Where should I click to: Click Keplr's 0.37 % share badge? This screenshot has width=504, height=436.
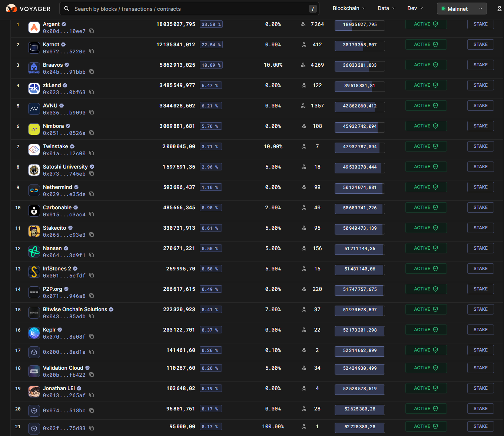tap(211, 330)
